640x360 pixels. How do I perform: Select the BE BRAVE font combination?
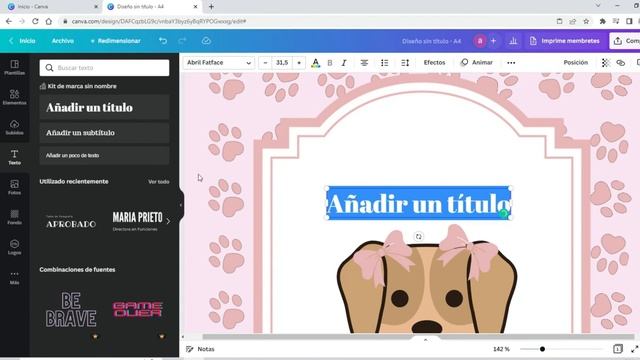click(71, 309)
